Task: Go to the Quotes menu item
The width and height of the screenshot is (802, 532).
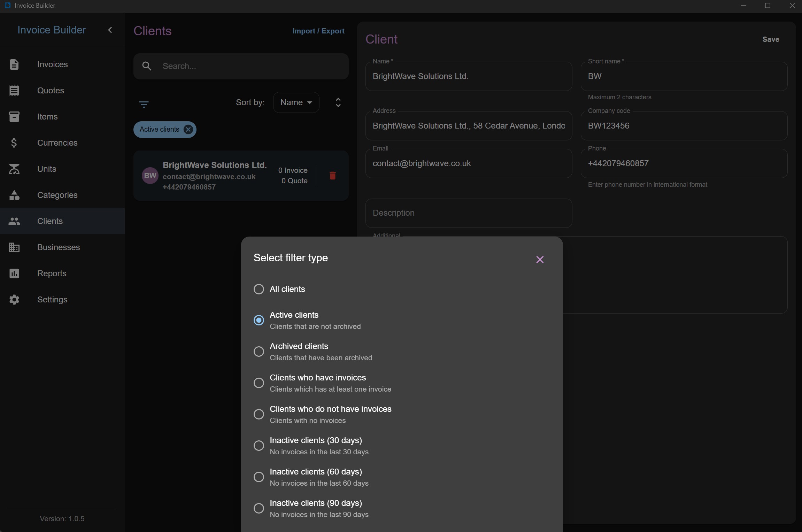Action: pyautogui.click(x=62, y=91)
